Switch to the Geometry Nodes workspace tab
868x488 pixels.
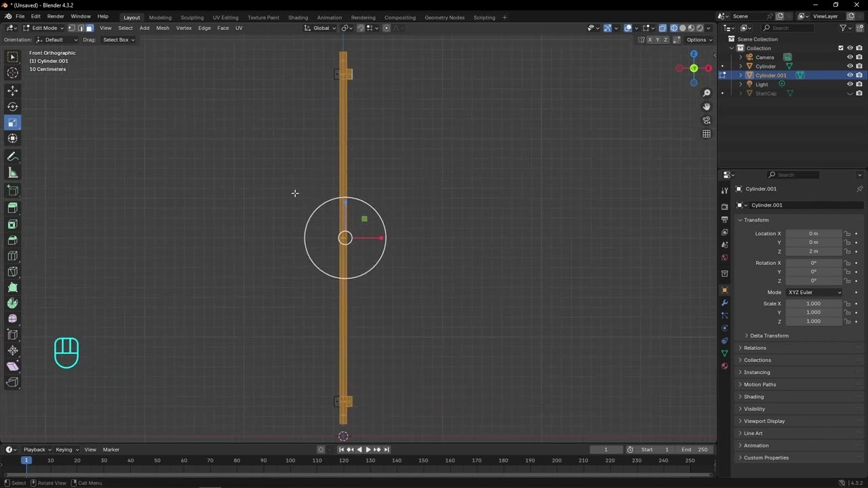[x=445, y=17]
